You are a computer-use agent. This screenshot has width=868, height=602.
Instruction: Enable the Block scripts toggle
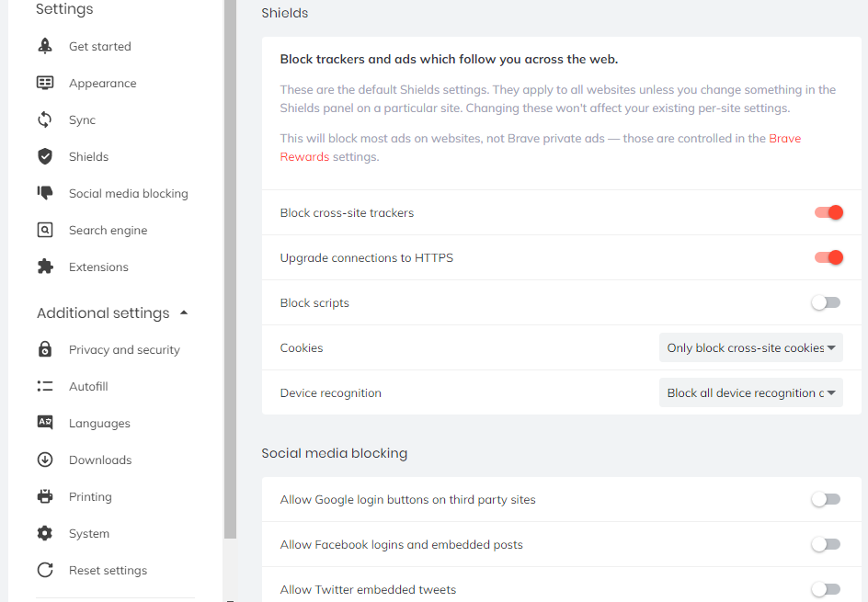click(x=826, y=302)
